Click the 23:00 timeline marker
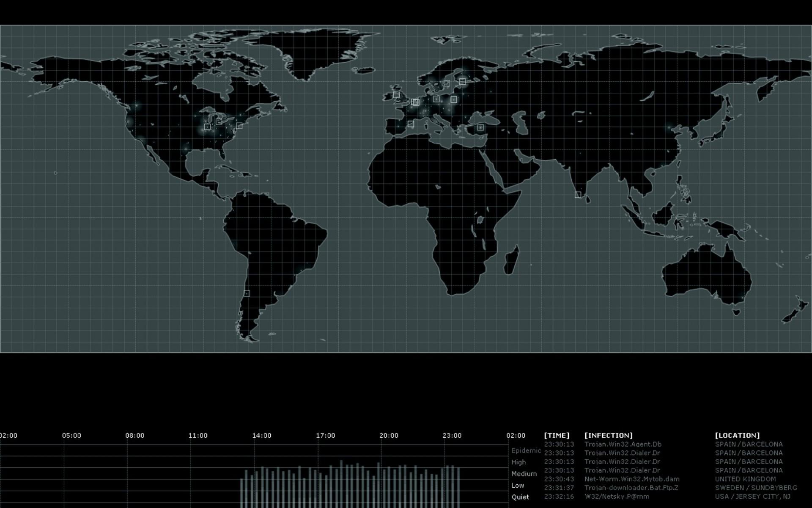This screenshot has height=508, width=812. point(452,435)
